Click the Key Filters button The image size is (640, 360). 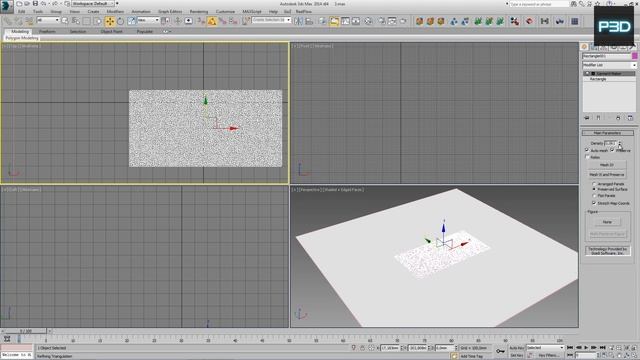548,356
